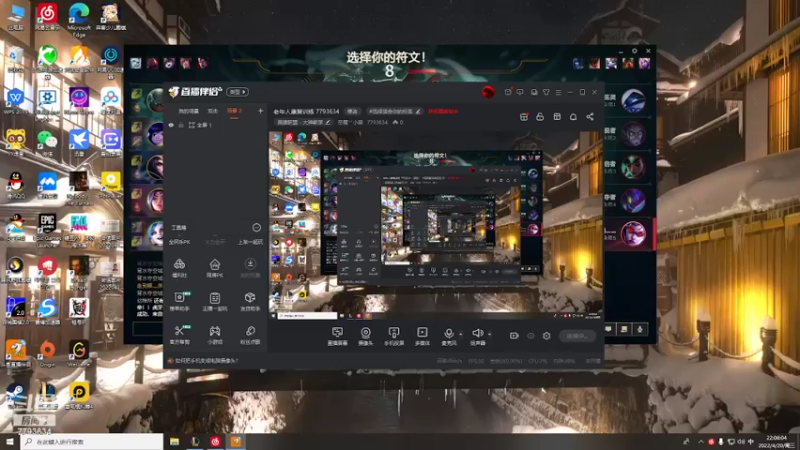Open the message bubble icon in title bar
Screen dimensions: 800x450
click(520, 92)
